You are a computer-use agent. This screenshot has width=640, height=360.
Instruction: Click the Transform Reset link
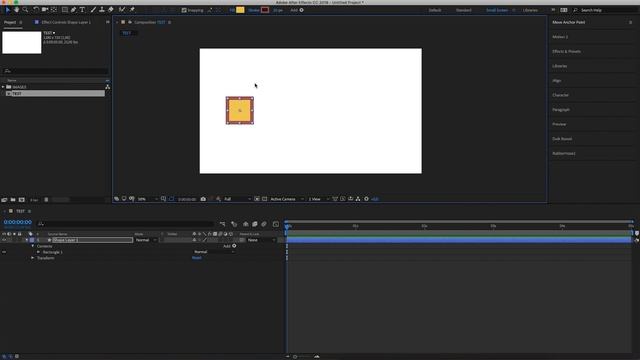pos(197,258)
